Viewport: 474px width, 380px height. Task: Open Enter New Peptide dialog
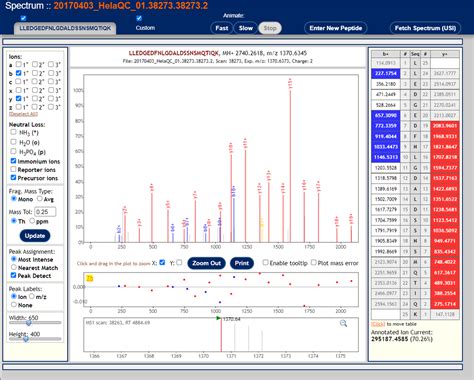tap(336, 28)
